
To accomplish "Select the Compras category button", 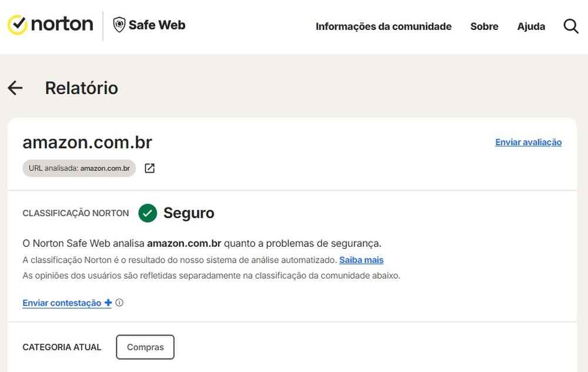I will click(x=145, y=347).
